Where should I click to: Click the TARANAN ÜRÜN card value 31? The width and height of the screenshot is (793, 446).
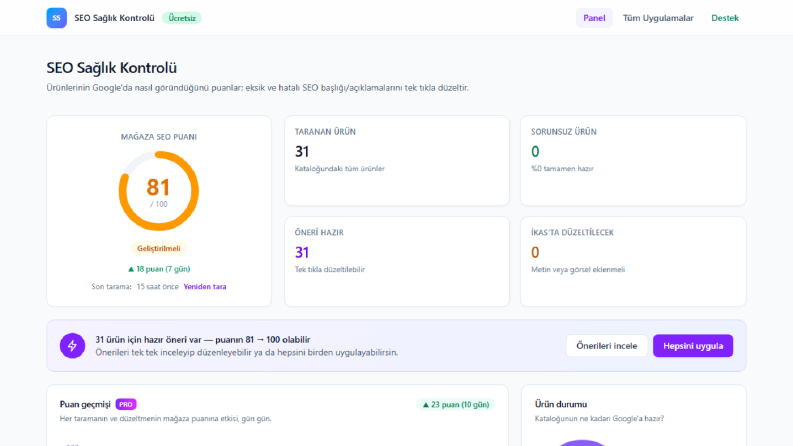coord(302,151)
